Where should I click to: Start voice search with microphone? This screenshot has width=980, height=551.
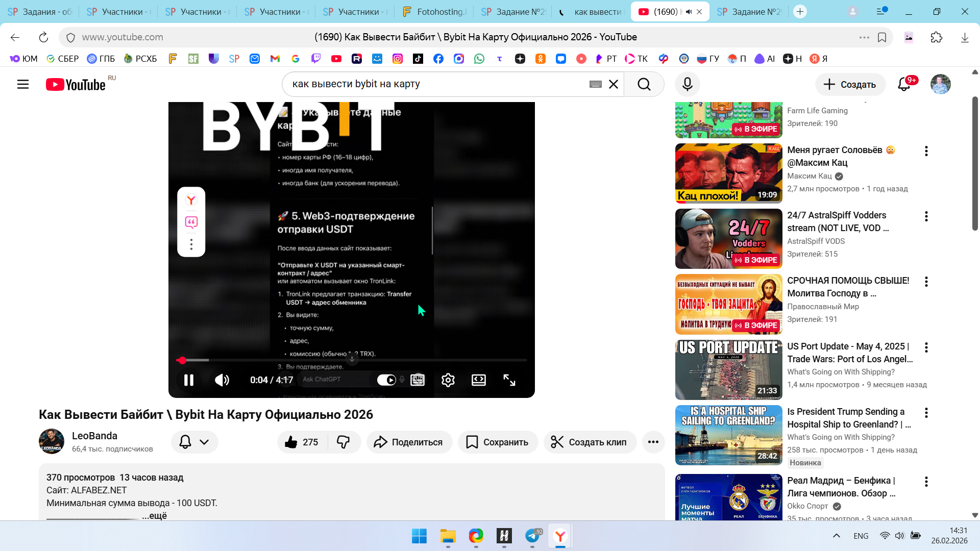(687, 84)
